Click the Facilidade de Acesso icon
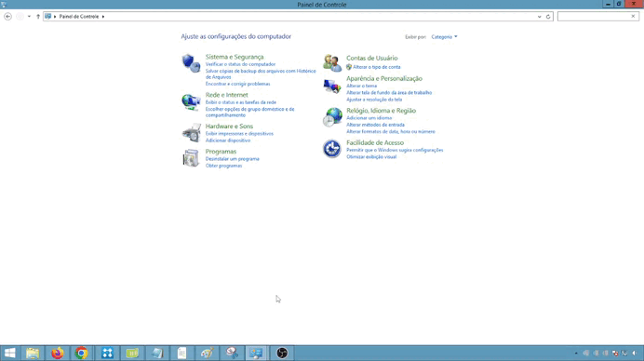 (x=332, y=149)
